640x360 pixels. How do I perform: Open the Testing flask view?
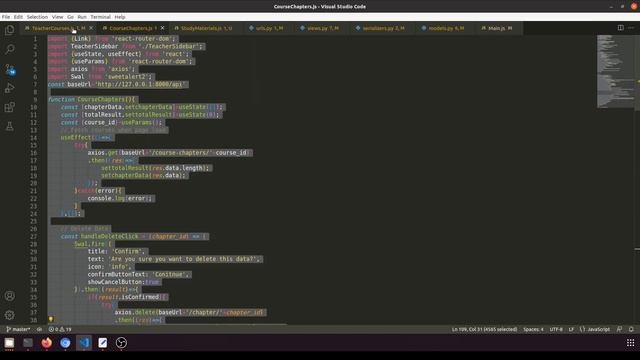(9, 126)
